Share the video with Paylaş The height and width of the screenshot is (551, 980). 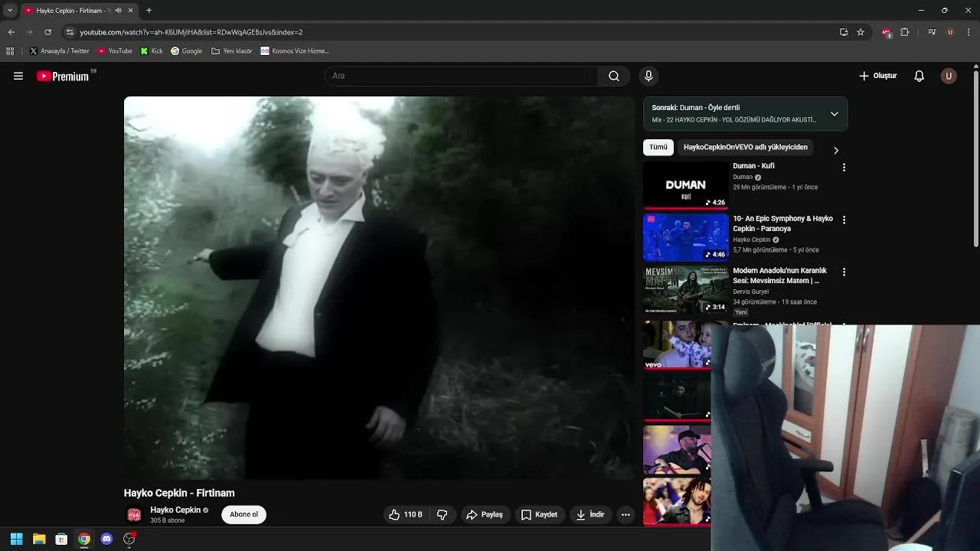485,514
